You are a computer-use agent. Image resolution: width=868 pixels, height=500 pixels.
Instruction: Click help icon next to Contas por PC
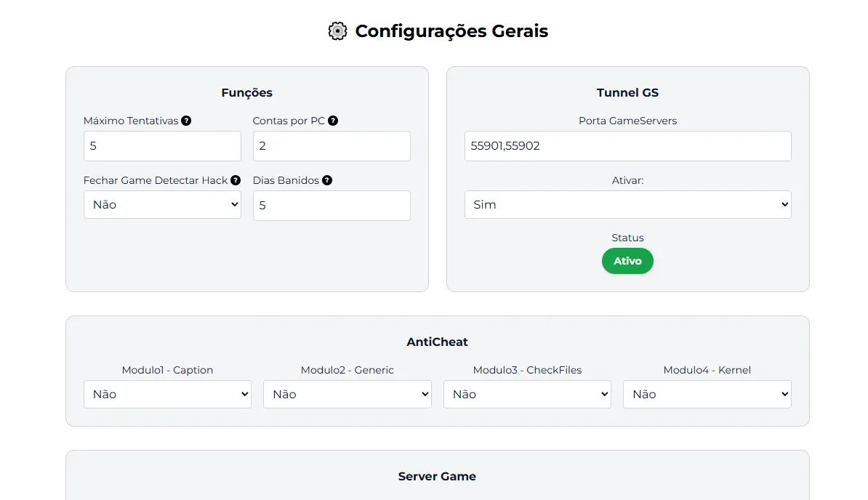(x=333, y=121)
